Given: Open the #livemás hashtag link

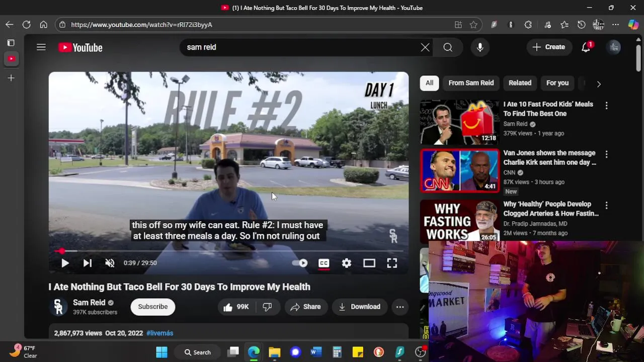Looking at the screenshot, I should point(159,333).
